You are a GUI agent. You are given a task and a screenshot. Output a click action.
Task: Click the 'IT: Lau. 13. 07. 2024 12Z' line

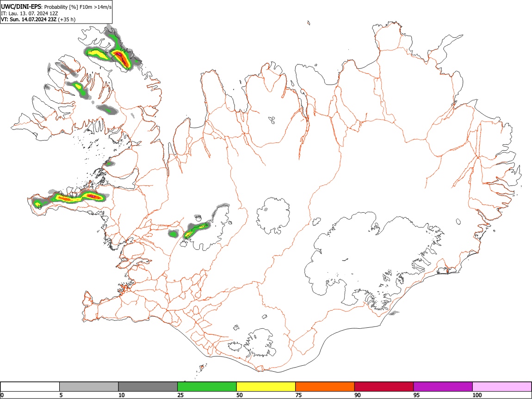[x=29, y=13]
